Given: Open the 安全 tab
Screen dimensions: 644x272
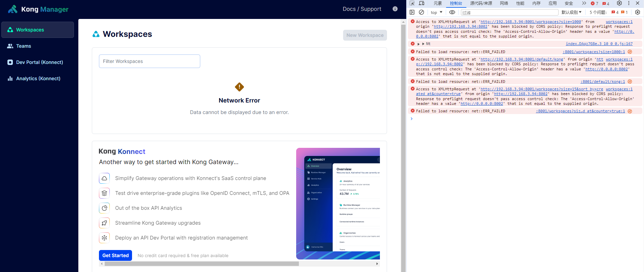Looking at the screenshot, I should (x=569, y=3).
